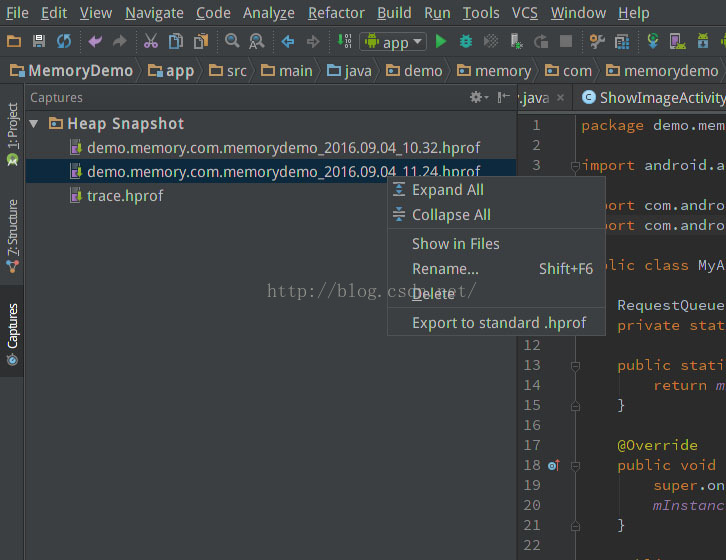
Task: Select trace.hprof in Captures tree
Action: [x=125, y=196]
